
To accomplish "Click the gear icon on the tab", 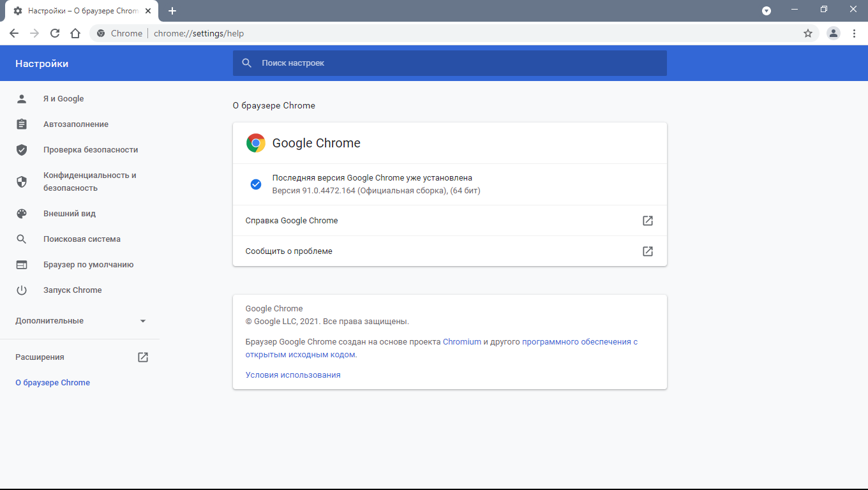I will tap(18, 11).
